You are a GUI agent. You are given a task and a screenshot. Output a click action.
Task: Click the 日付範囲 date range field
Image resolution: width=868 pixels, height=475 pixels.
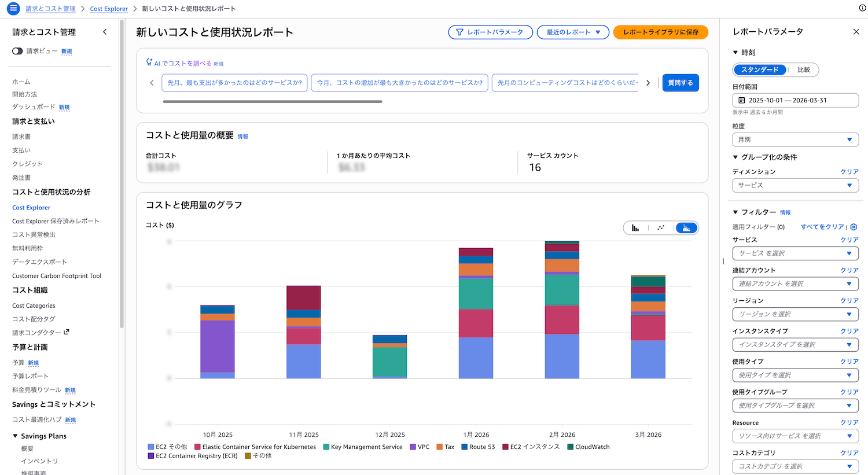pos(795,100)
